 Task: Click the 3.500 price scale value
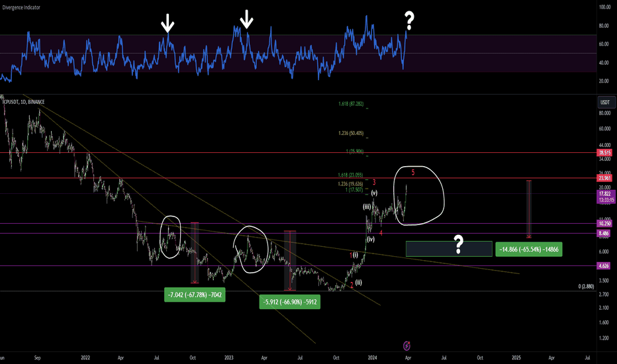604,281
